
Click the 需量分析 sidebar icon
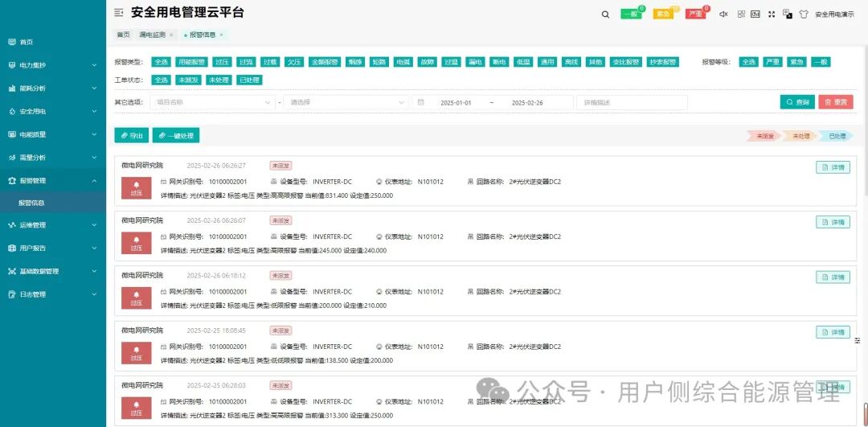(11, 158)
